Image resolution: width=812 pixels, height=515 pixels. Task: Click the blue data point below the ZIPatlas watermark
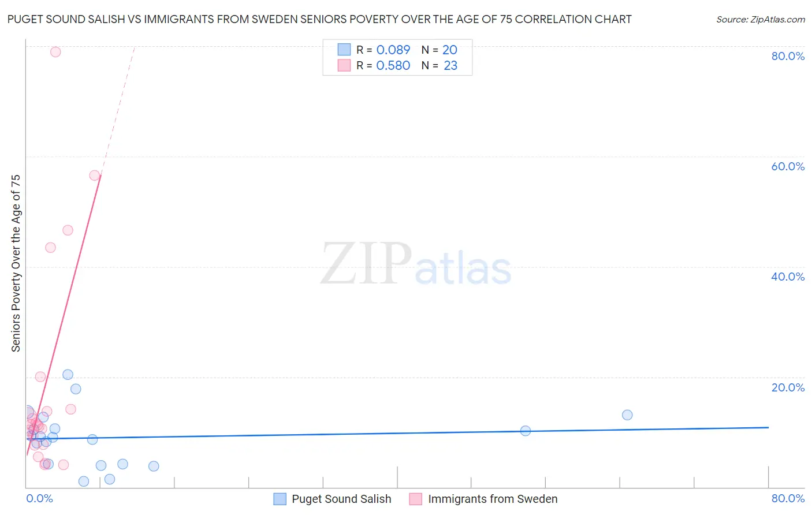tap(526, 430)
